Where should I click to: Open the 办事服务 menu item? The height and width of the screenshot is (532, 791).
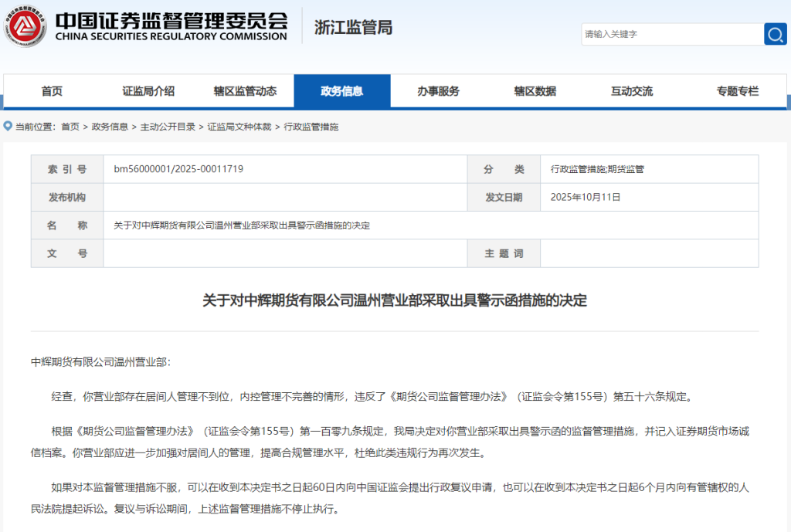(x=438, y=91)
